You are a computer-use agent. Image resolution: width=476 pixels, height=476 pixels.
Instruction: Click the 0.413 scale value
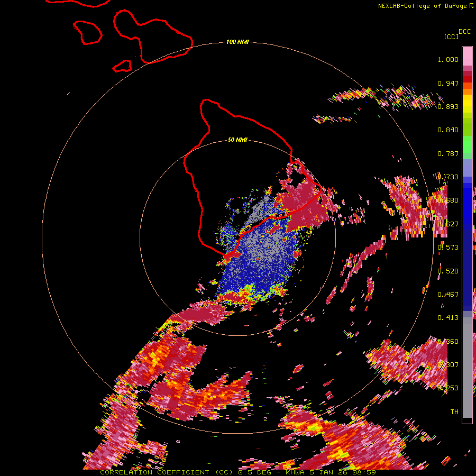tap(448, 318)
